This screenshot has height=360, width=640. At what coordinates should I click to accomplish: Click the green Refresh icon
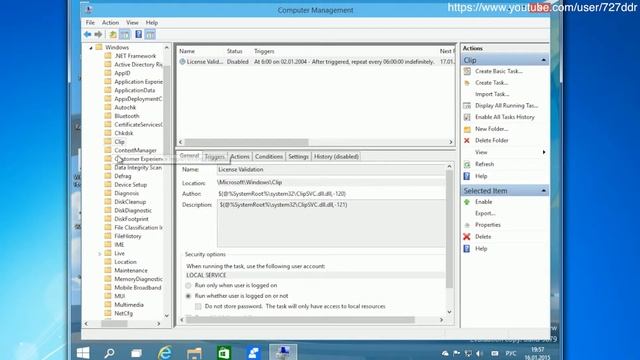click(x=467, y=164)
